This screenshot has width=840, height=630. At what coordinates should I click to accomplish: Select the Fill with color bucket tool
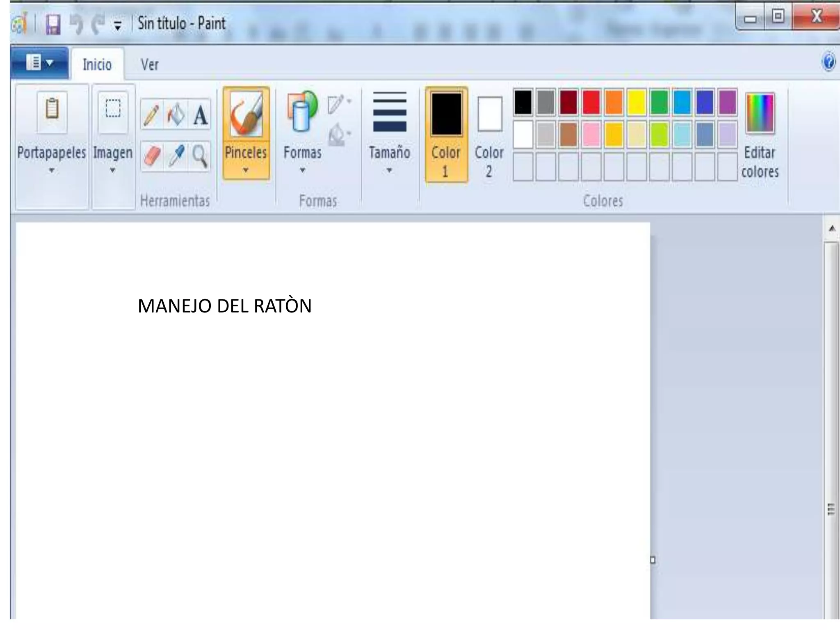click(x=176, y=115)
